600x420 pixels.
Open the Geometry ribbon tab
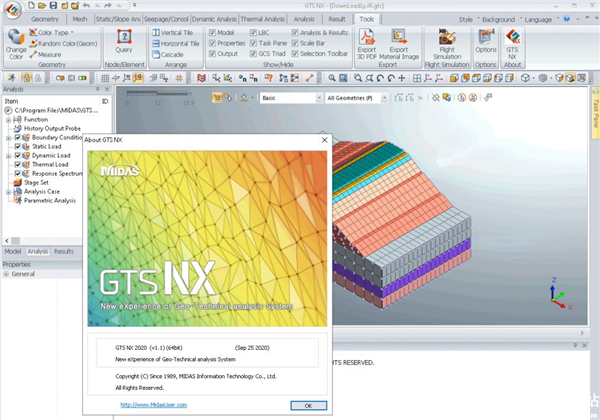point(45,19)
